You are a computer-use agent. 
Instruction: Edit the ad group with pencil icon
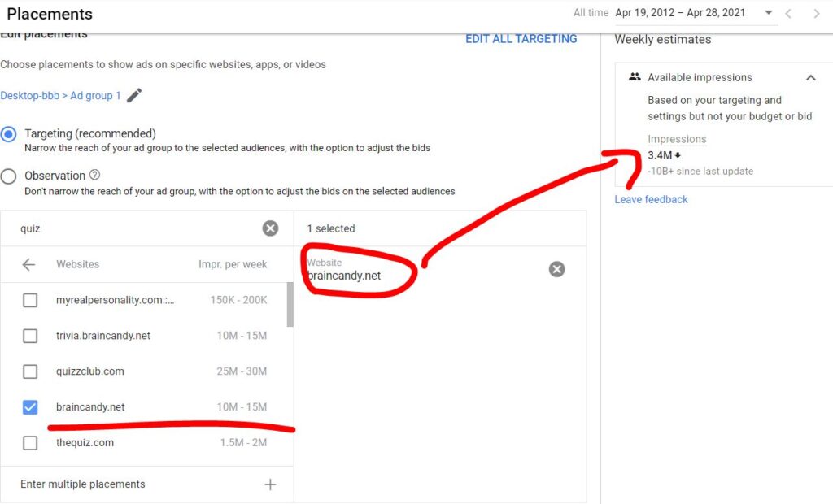134,96
